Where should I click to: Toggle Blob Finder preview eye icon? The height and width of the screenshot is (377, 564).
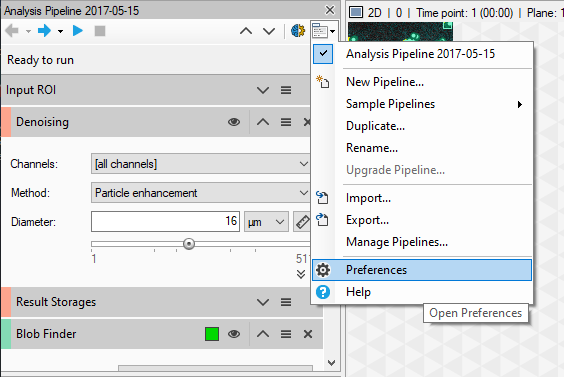(x=234, y=334)
